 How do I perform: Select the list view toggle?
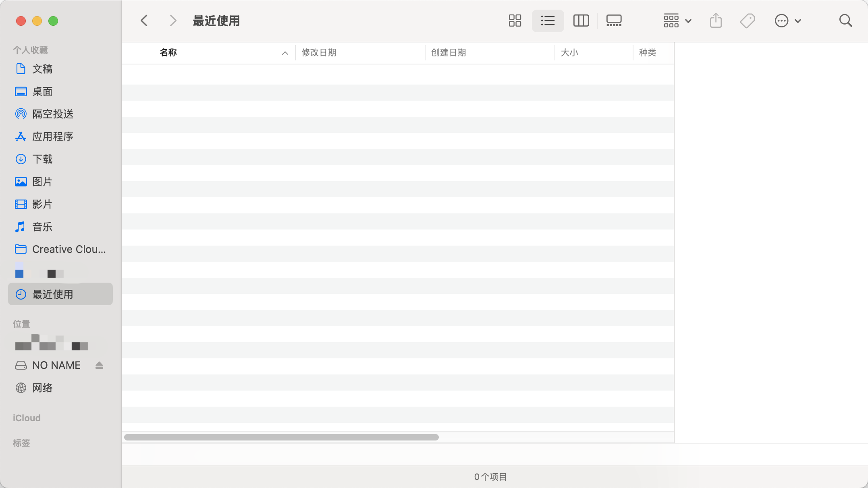[x=548, y=21]
